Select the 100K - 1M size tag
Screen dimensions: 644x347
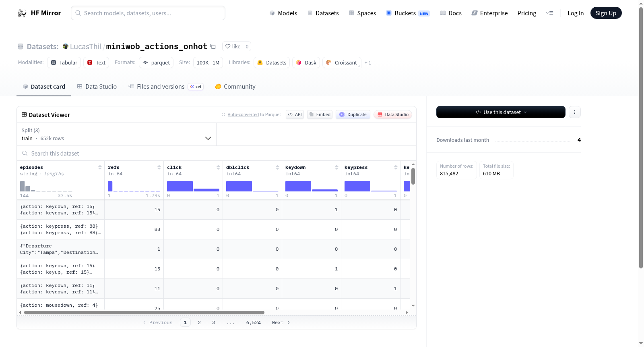click(x=208, y=62)
